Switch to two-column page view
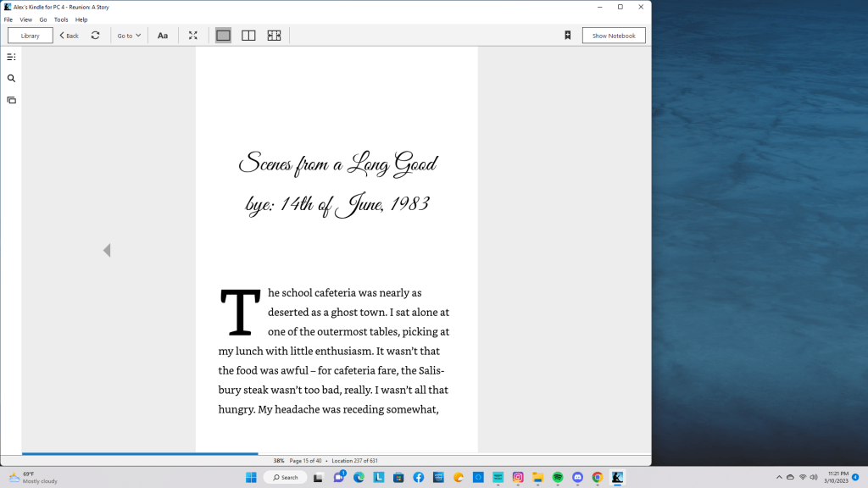This screenshot has height=488, width=868. pyautogui.click(x=248, y=36)
